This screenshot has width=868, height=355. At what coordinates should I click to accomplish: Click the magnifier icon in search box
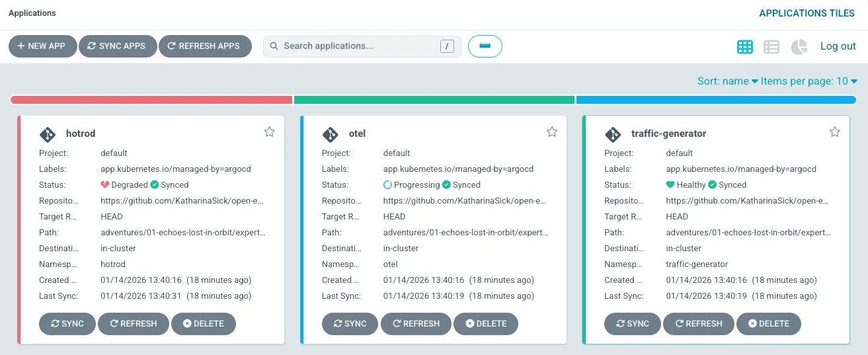(x=274, y=46)
